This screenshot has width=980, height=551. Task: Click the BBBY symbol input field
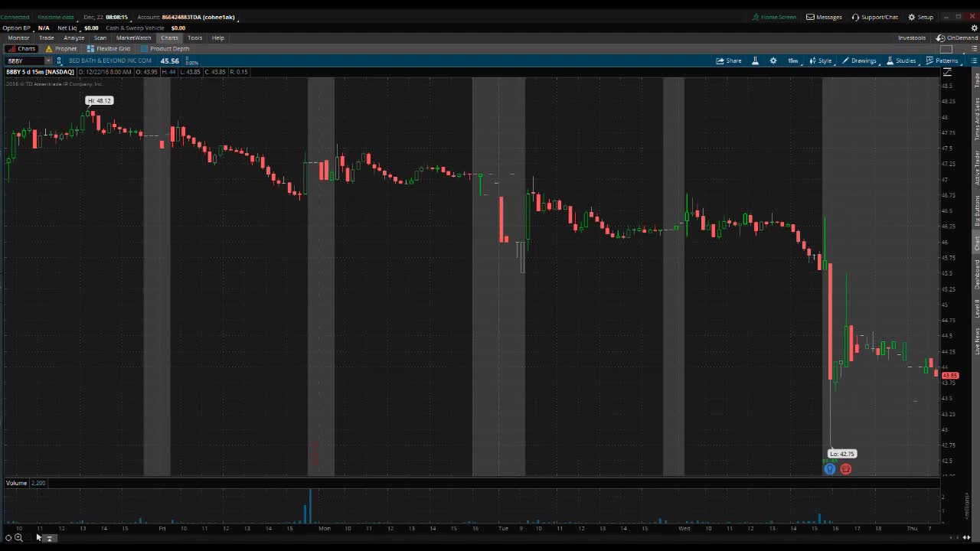(24, 60)
